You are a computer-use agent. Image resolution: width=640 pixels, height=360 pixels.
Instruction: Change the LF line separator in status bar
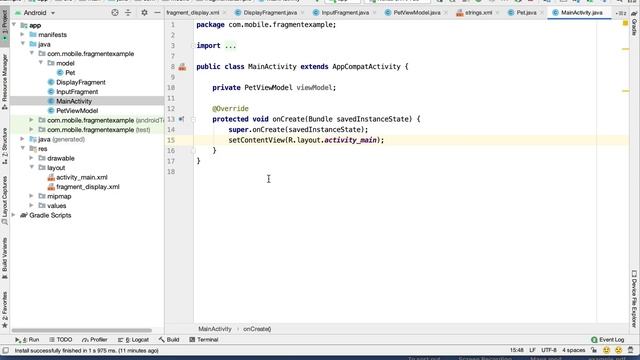point(532,350)
